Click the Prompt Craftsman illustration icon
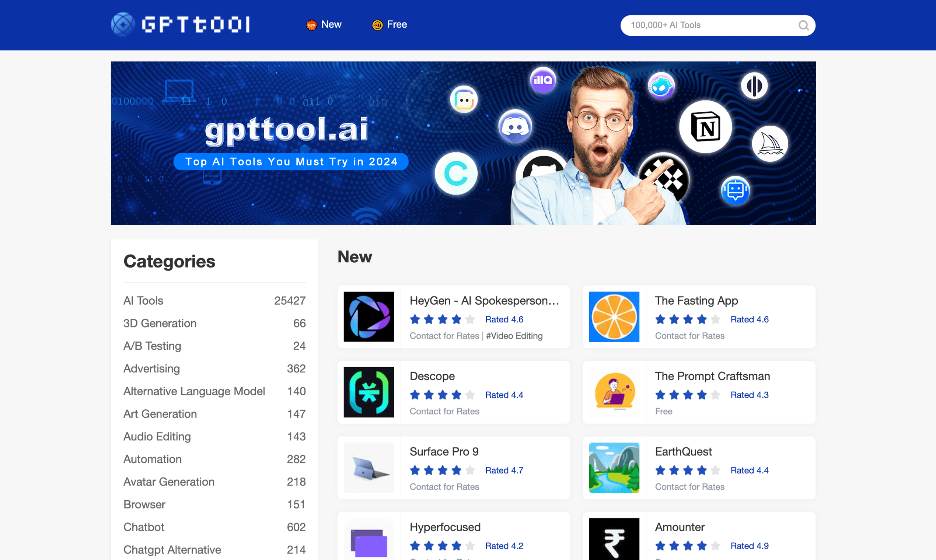This screenshot has width=936, height=560. (x=614, y=392)
